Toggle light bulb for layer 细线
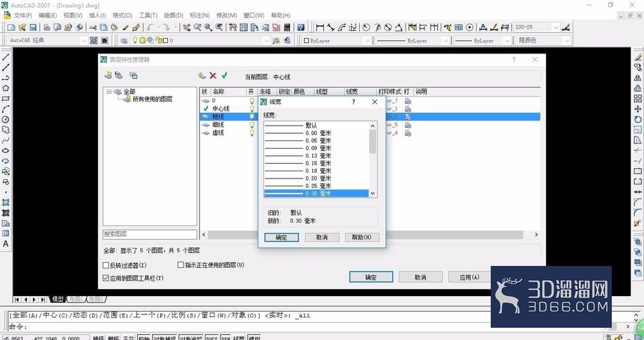Screen dimensions: 644x340 pos(252,125)
